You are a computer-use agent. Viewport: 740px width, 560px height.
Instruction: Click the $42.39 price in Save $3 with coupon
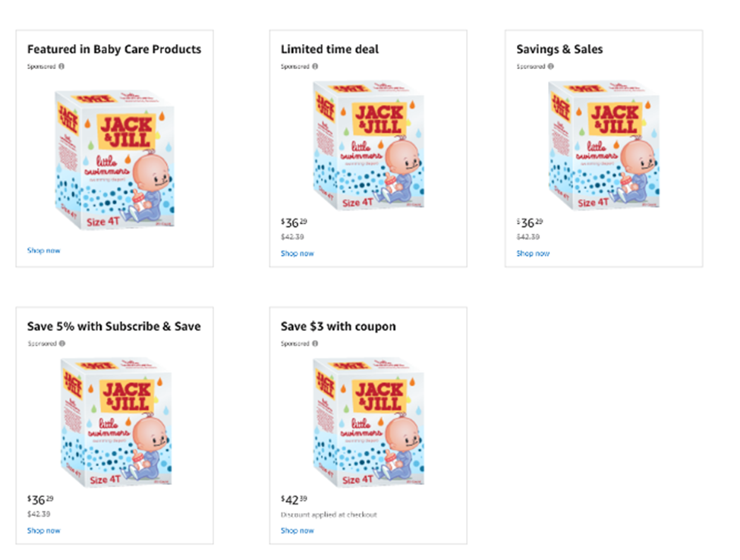click(292, 499)
